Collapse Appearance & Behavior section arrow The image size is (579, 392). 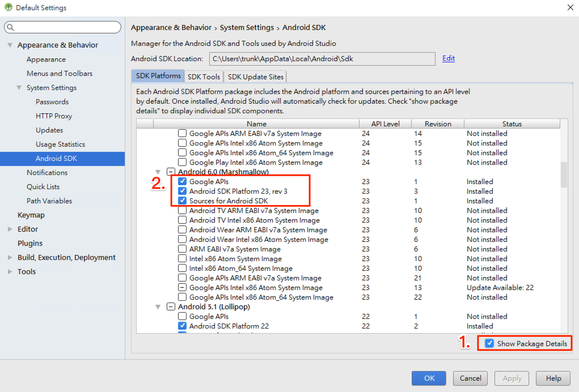click(10, 45)
